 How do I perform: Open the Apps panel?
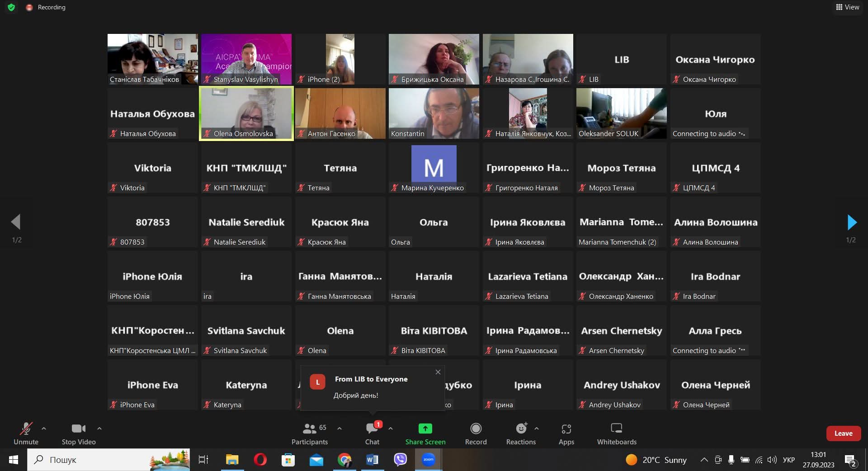coord(566,433)
